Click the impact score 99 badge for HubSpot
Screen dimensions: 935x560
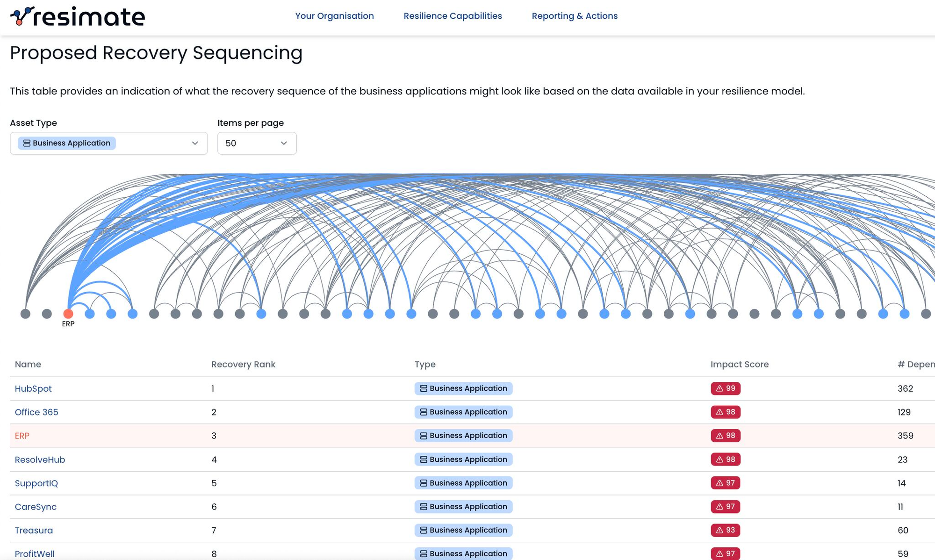point(726,388)
